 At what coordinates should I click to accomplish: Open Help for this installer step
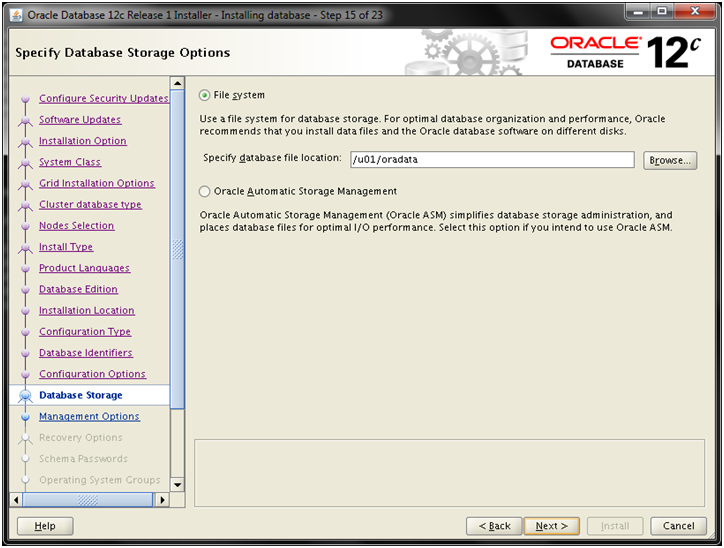(x=45, y=526)
